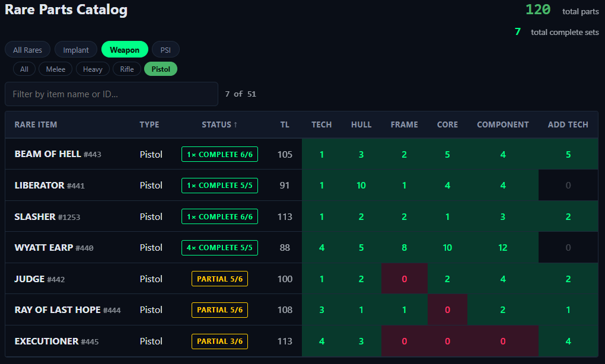Select the Weapon category pill
The image size is (605, 364).
[125, 50]
